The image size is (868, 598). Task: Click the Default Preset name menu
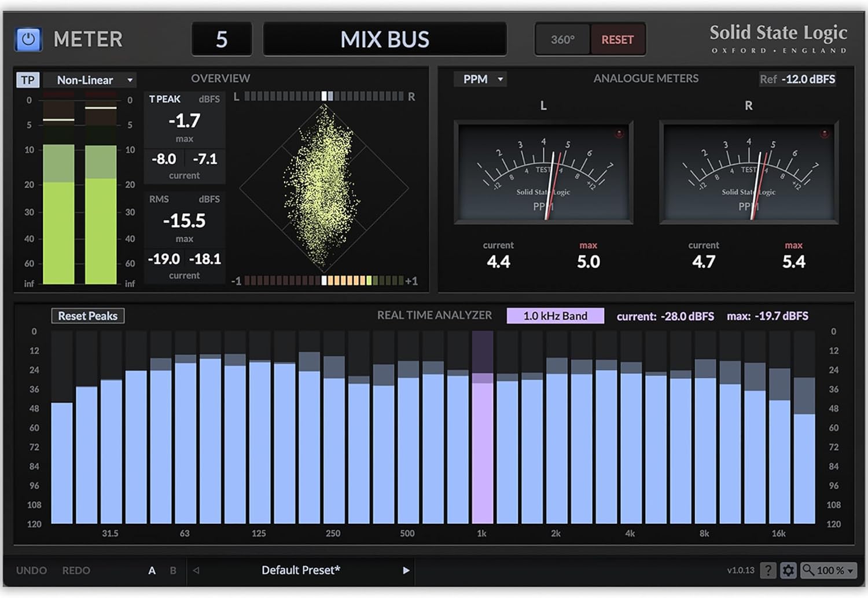300,571
